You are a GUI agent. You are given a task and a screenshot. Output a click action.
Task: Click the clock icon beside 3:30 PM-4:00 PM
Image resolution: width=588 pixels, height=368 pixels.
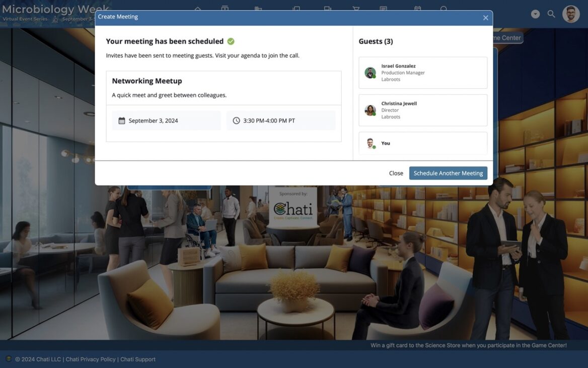pos(236,120)
